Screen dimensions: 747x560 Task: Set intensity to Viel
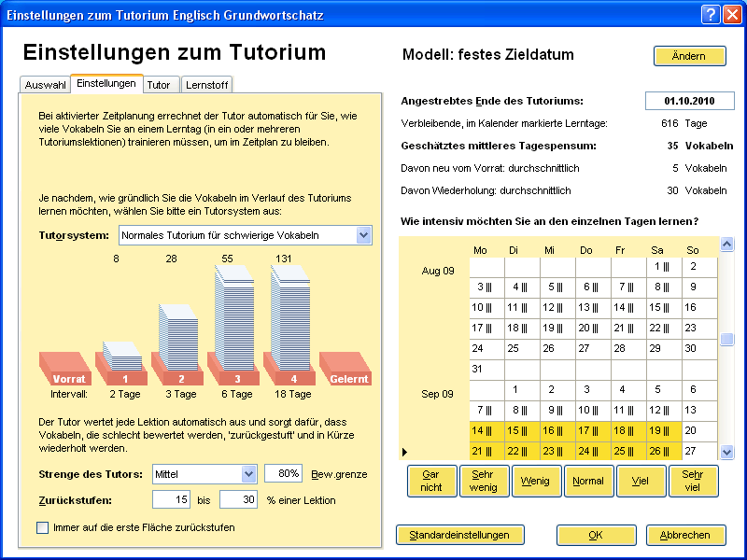point(641,481)
